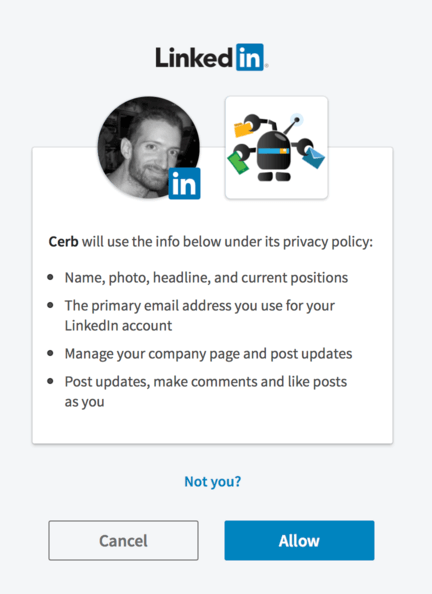Select "Manage your company page" permission line
Screen dimensions: 432x594
coord(208,354)
